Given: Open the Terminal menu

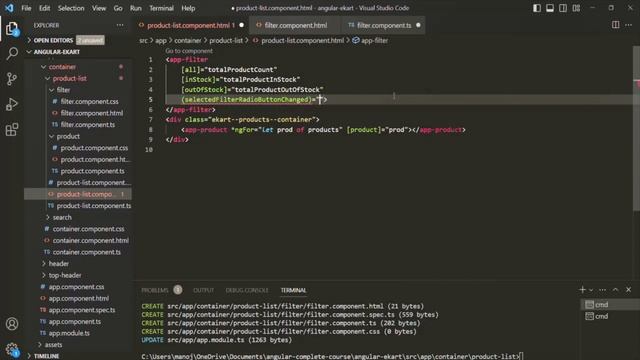Looking at the screenshot, I should (161, 8).
